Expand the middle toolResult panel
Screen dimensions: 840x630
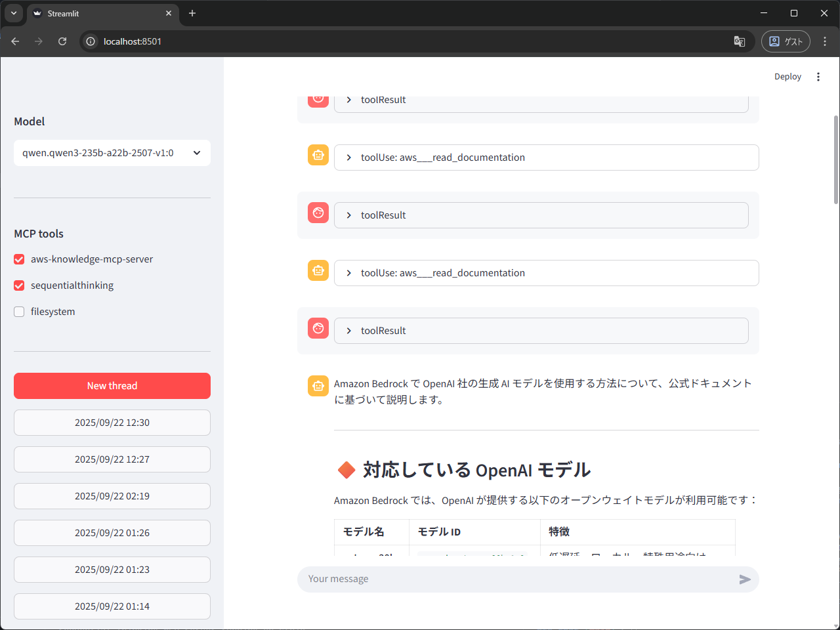541,215
